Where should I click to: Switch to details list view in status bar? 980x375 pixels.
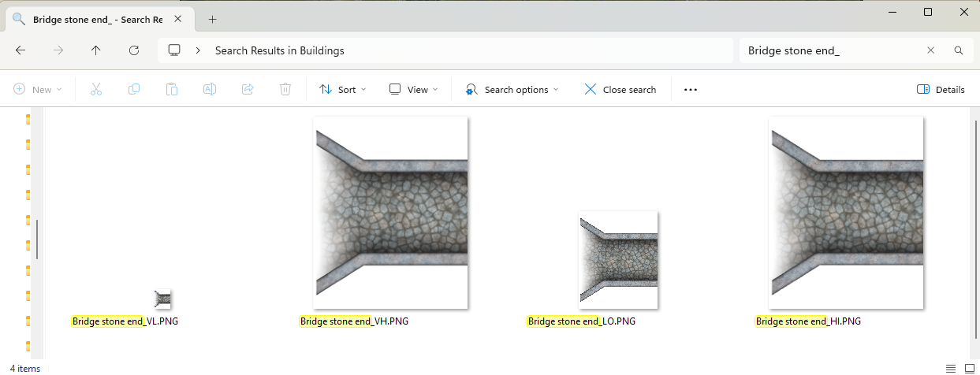coord(951,368)
